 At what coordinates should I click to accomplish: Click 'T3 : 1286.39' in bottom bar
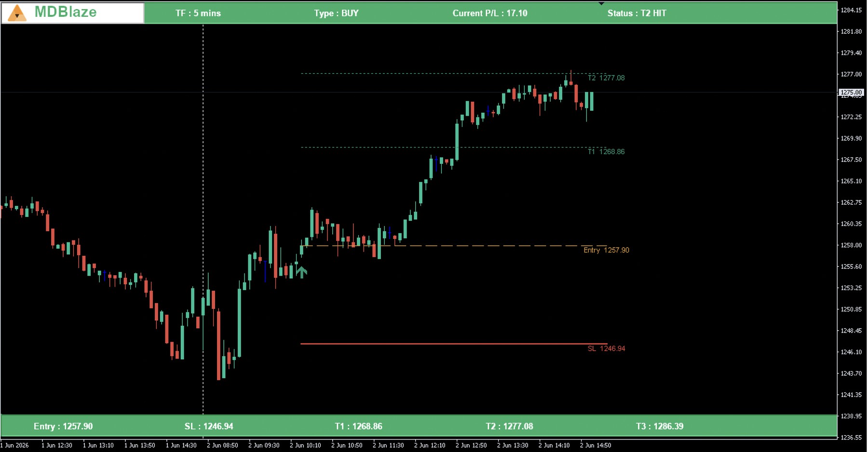tap(660, 426)
